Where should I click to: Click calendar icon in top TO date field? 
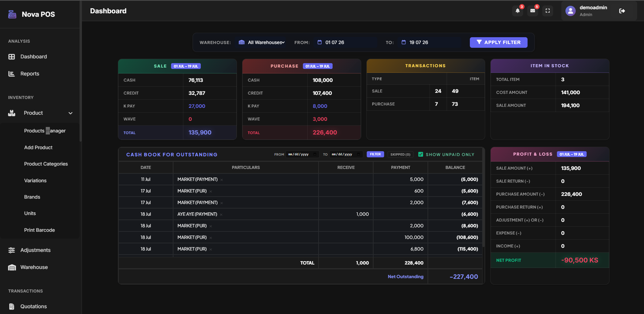coord(404,42)
